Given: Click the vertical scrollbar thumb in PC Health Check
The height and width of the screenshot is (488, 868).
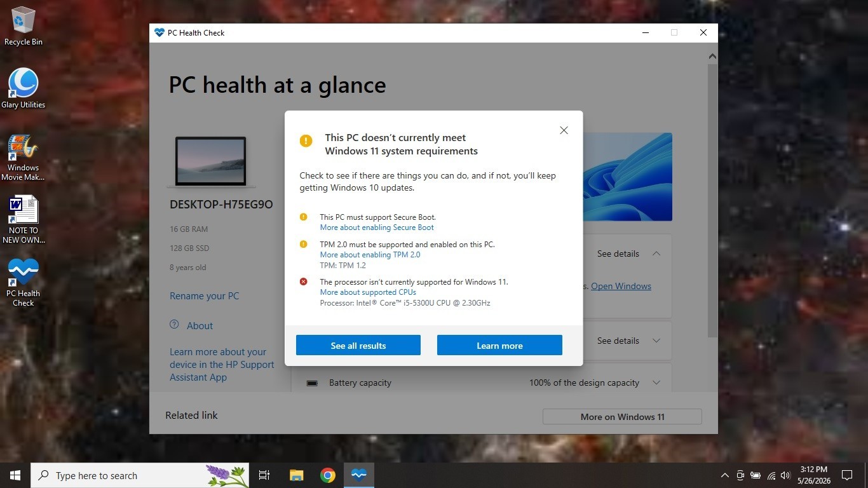Looking at the screenshot, I should tap(712, 200).
